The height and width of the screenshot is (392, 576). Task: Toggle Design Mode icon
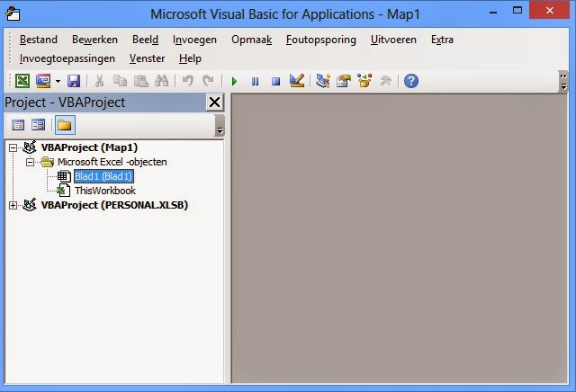[297, 81]
